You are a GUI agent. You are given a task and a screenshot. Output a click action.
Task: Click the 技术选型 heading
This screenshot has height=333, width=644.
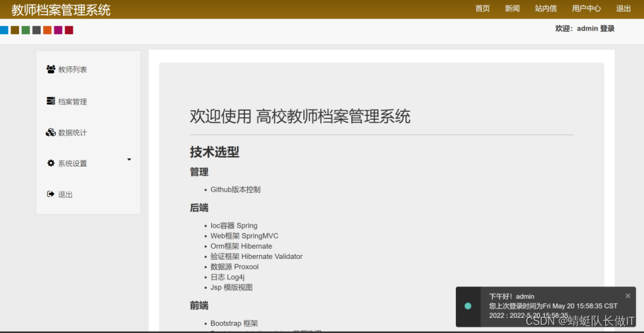point(214,152)
